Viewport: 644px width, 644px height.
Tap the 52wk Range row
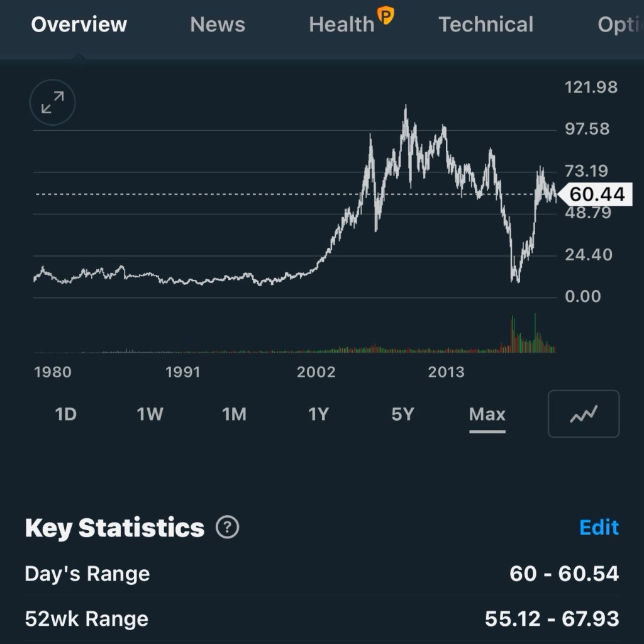[x=322, y=619]
